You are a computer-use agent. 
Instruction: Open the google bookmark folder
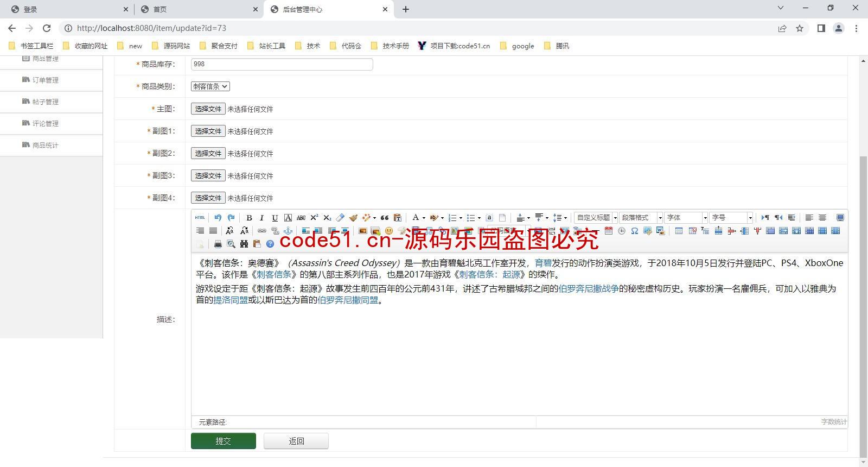pos(517,46)
